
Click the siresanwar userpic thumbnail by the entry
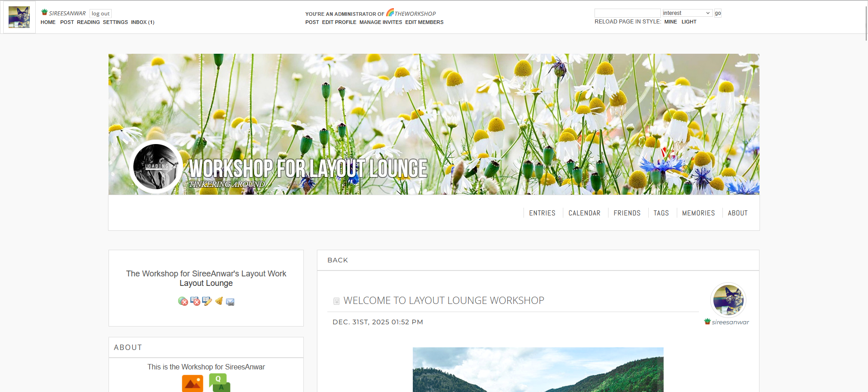[x=728, y=300]
